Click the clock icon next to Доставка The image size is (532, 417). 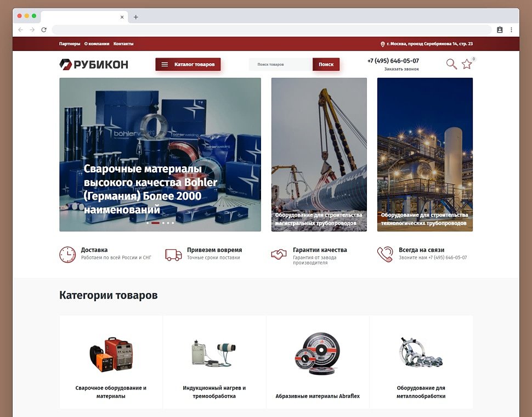point(67,255)
